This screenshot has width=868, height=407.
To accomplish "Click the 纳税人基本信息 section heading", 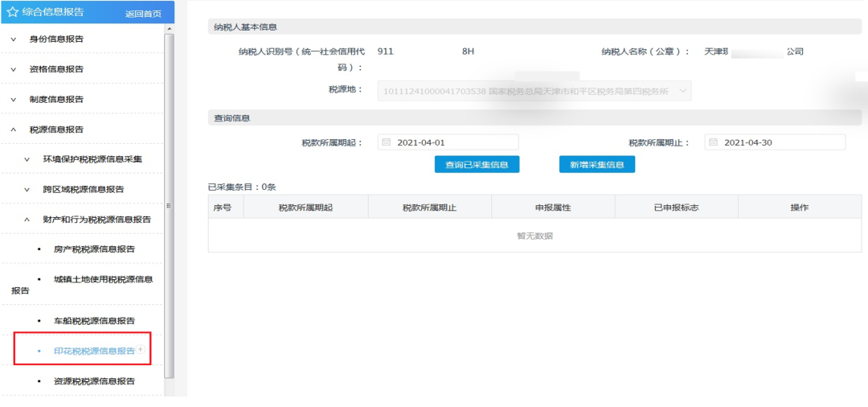I will click(245, 27).
